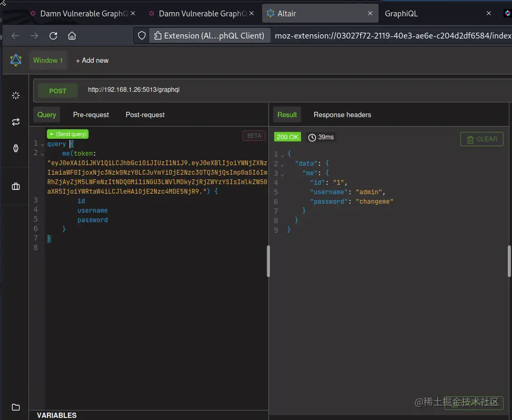
Task: Open the briefcase icon in the sidebar
Action: [16, 186]
